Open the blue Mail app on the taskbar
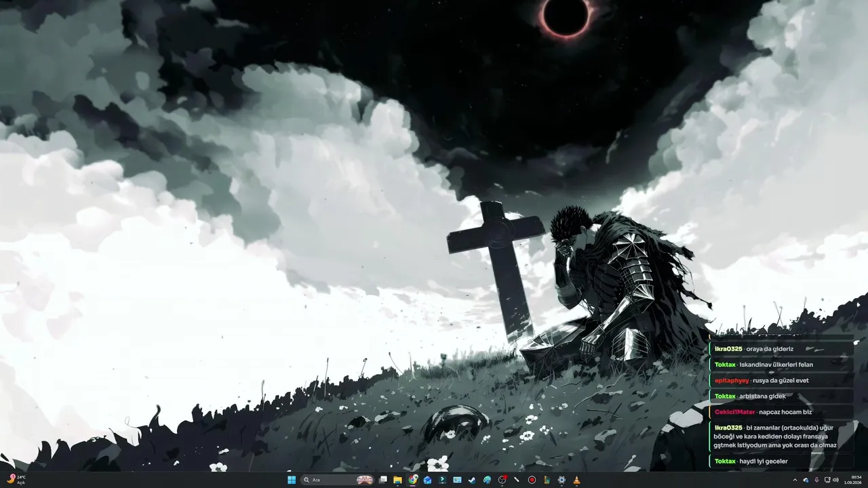The width and height of the screenshot is (868, 488). [x=428, y=480]
